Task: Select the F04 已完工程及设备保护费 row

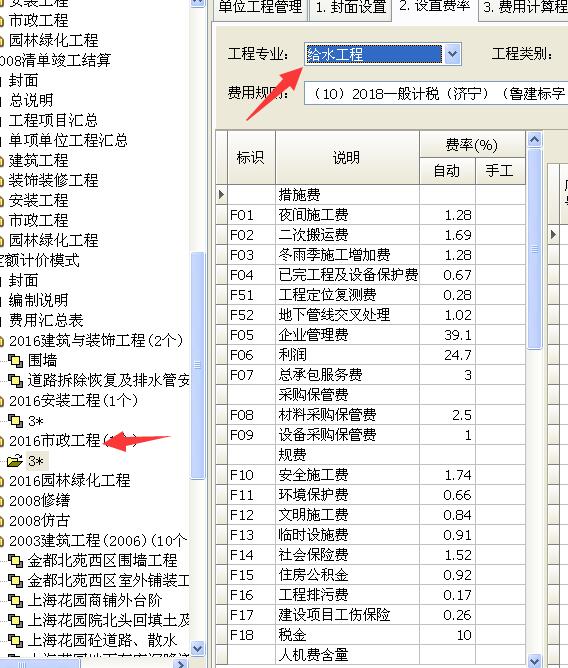Action: 372,275
